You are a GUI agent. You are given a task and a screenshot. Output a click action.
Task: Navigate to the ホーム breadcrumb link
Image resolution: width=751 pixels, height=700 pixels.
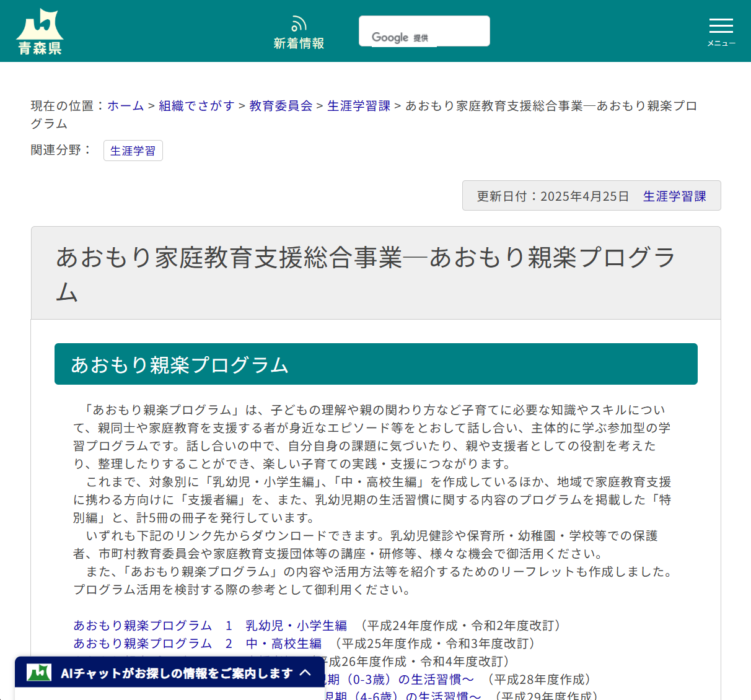pos(126,105)
